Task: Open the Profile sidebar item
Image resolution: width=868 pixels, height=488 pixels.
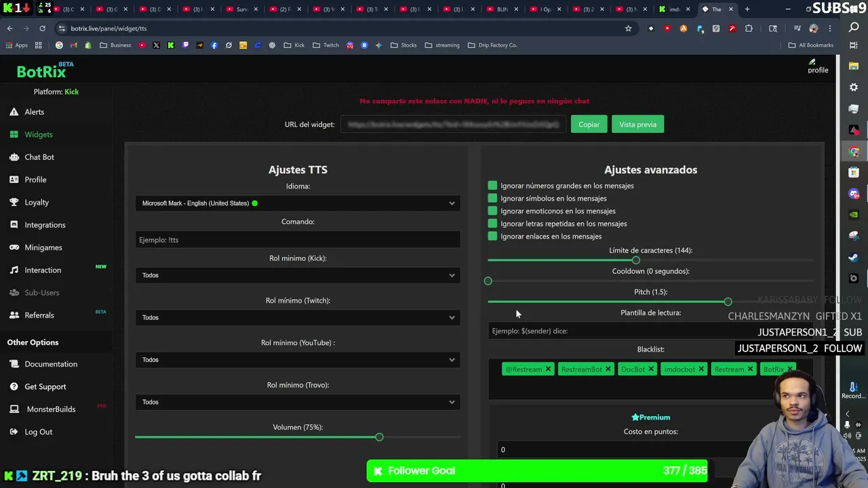Action: (28, 180)
